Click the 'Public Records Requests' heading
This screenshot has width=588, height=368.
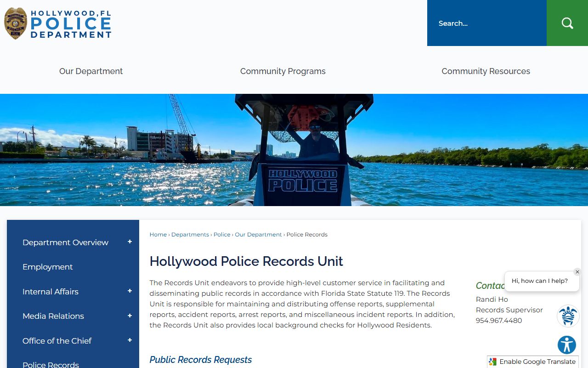click(201, 360)
